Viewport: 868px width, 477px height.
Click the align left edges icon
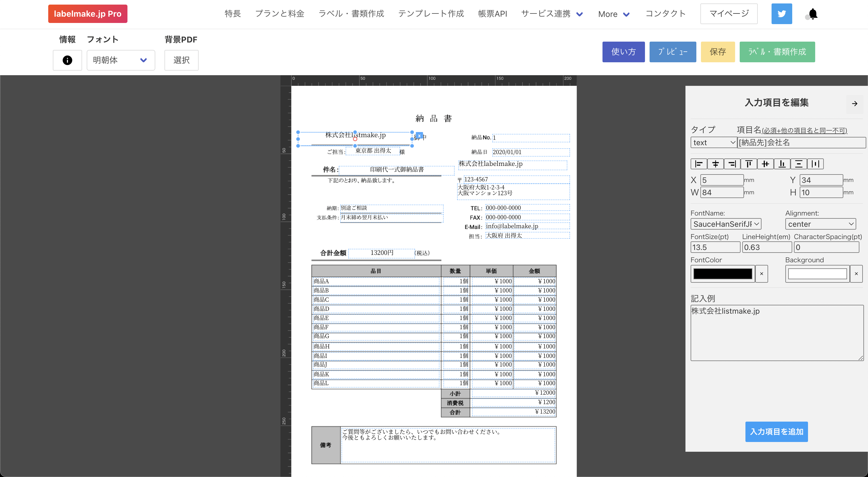699,164
